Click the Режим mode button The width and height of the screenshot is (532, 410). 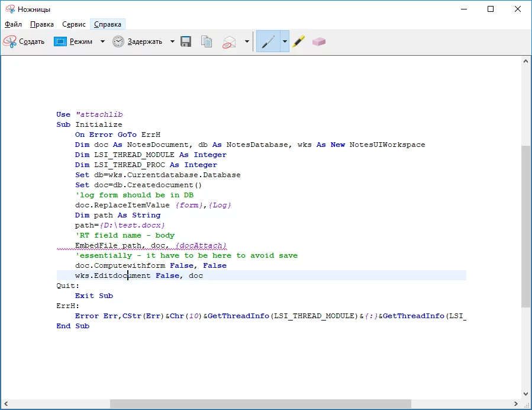pos(73,41)
